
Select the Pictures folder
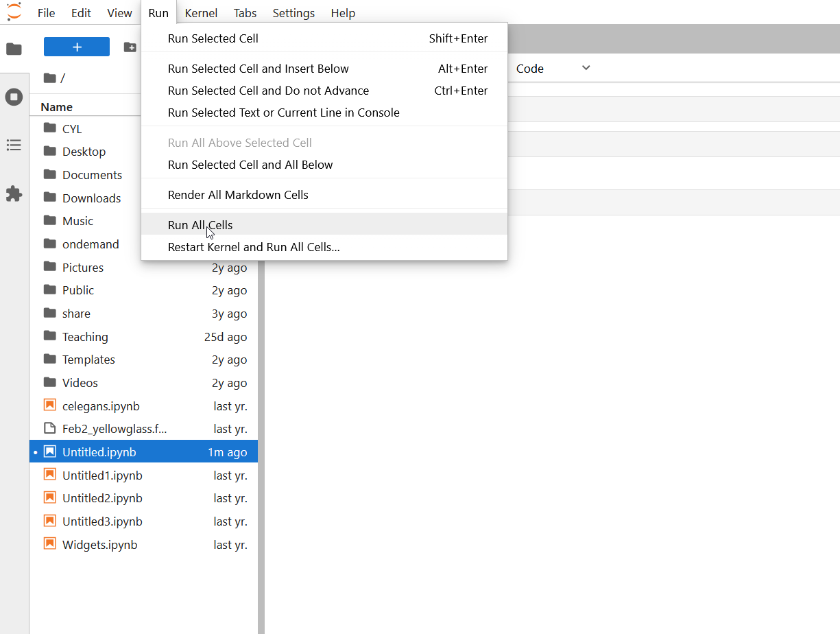point(144,268)
